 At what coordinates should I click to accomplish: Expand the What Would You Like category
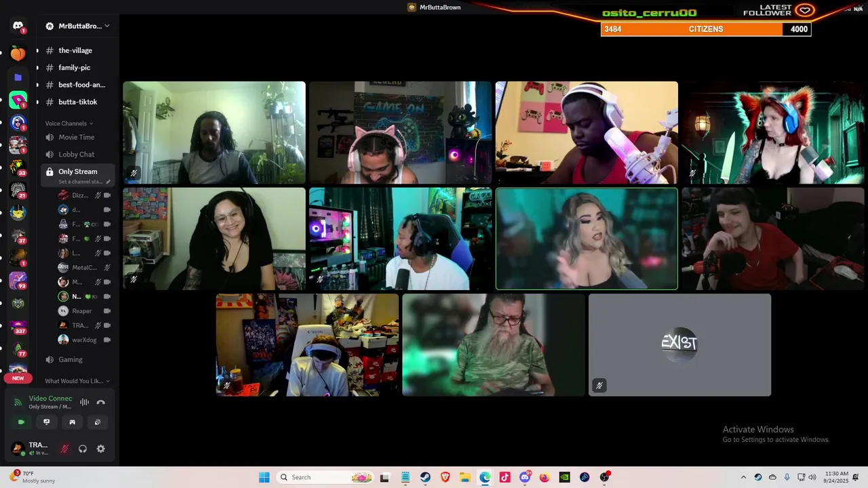click(77, 381)
